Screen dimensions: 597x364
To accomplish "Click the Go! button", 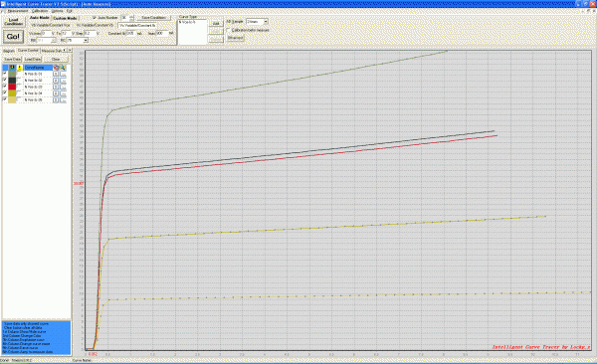I will [13, 37].
